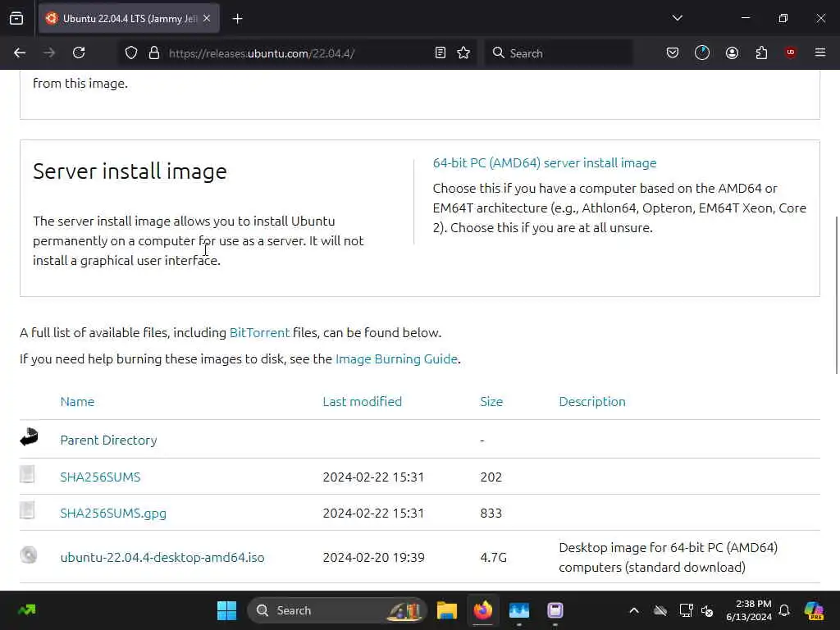Open the Extensions puzzle icon
The height and width of the screenshot is (630, 840).
coord(761,52)
